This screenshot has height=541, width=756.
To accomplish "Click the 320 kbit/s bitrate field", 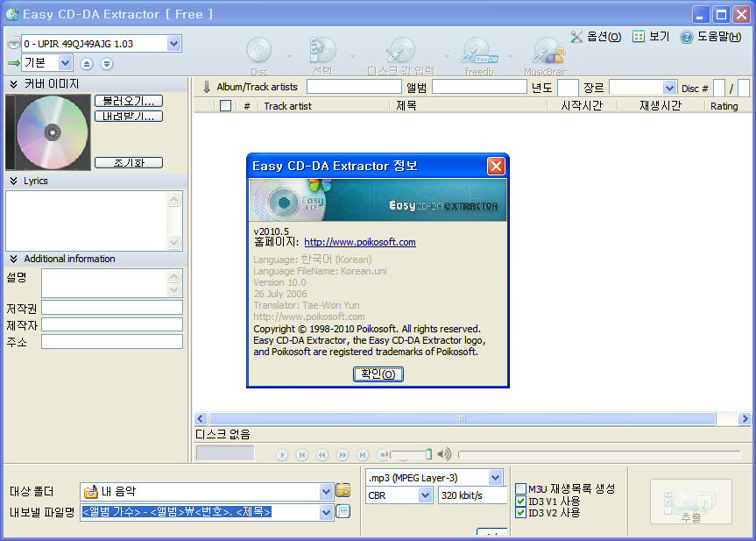I will (473, 495).
